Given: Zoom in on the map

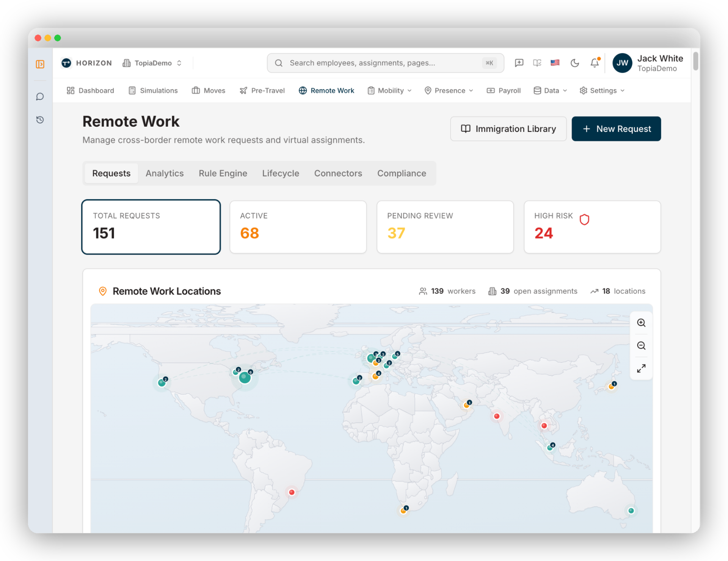Looking at the screenshot, I should point(641,323).
